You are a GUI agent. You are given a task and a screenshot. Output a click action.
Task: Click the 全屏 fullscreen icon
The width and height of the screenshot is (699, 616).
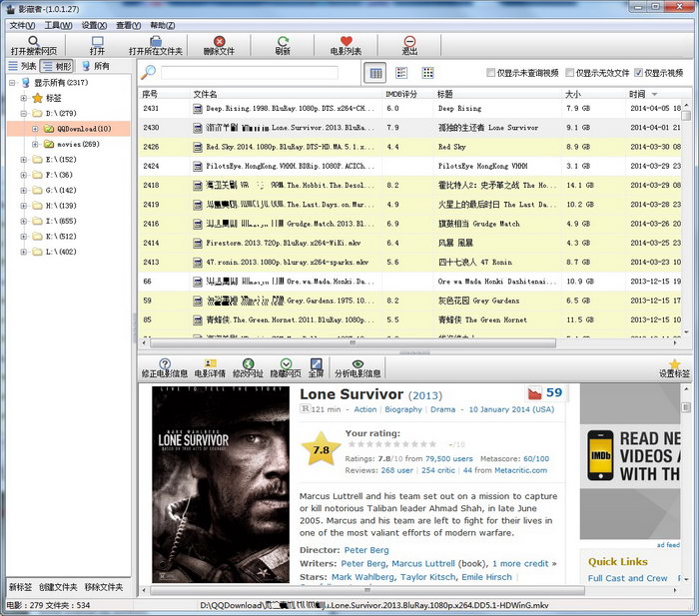pyautogui.click(x=317, y=365)
